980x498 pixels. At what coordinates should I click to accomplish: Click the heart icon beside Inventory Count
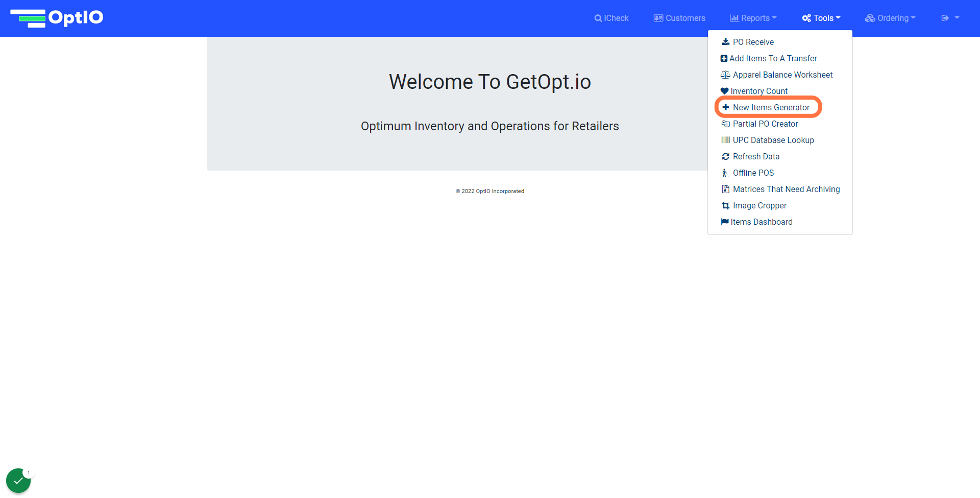[724, 91]
